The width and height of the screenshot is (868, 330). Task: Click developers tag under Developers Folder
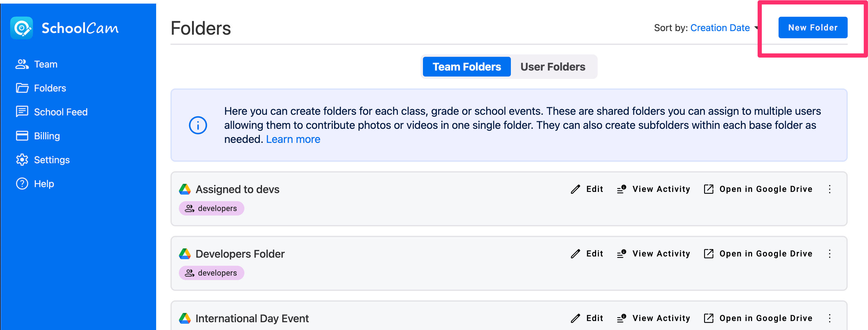click(211, 273)
